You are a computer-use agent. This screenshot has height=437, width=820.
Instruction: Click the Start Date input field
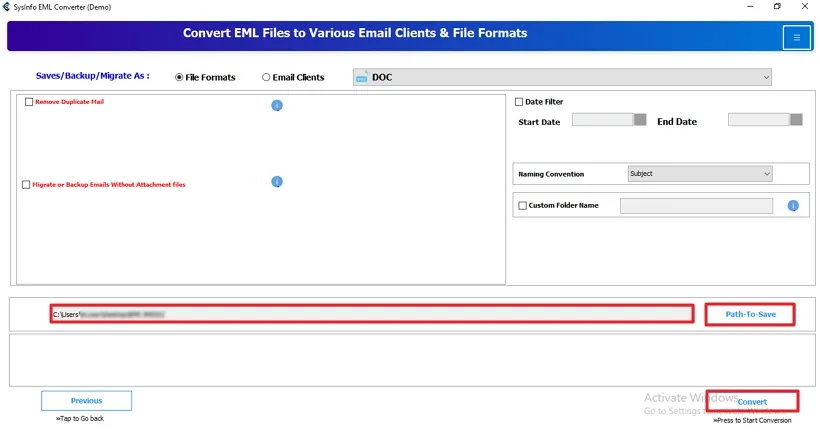click(602, 120)
